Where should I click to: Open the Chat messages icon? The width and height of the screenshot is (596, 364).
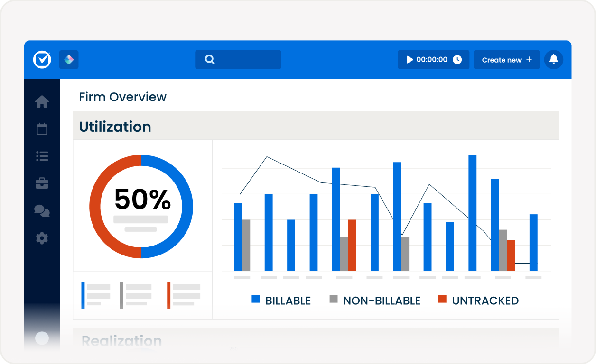(x=42, y=211)
